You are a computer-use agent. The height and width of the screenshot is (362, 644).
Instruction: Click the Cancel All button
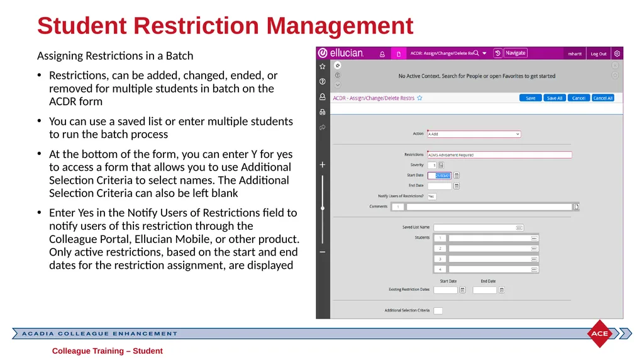(603, 98)
